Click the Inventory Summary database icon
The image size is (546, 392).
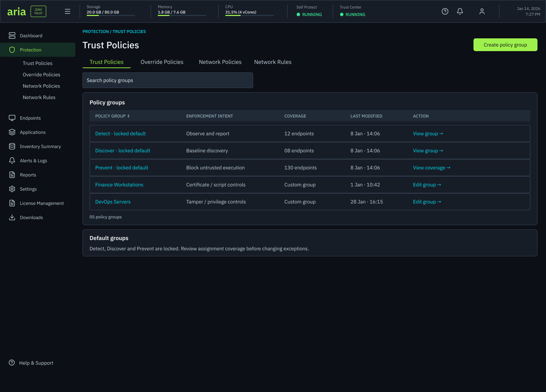click(12, 146)
